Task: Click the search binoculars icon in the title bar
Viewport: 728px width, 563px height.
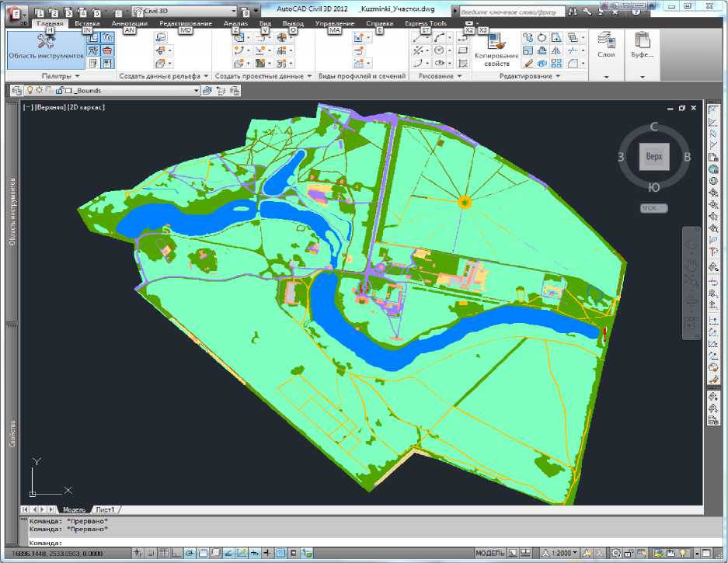Action: [573, 13]
